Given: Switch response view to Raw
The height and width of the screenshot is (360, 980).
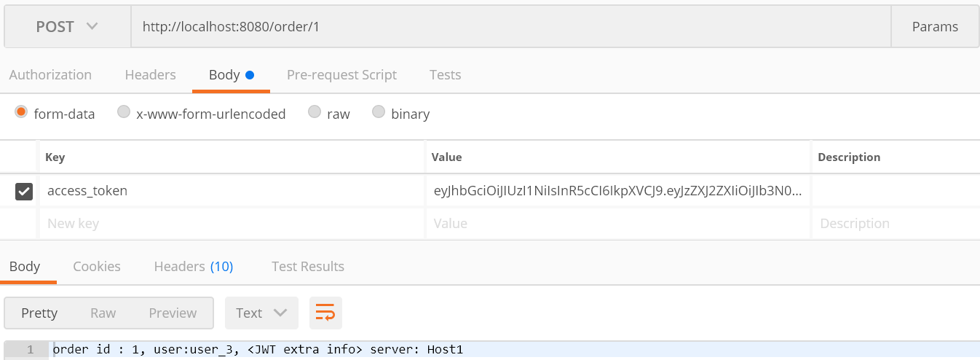Looking at the screenshot, I should click(103, 313).
